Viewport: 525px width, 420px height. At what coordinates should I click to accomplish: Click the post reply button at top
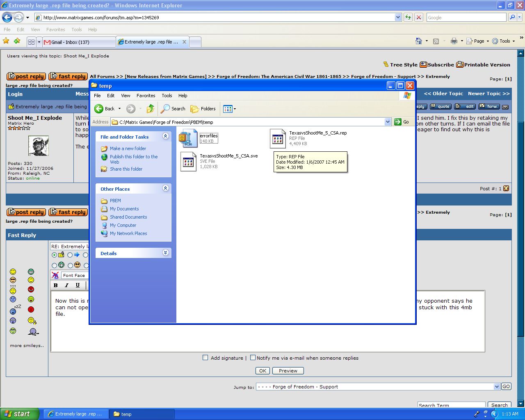point(26,76)
